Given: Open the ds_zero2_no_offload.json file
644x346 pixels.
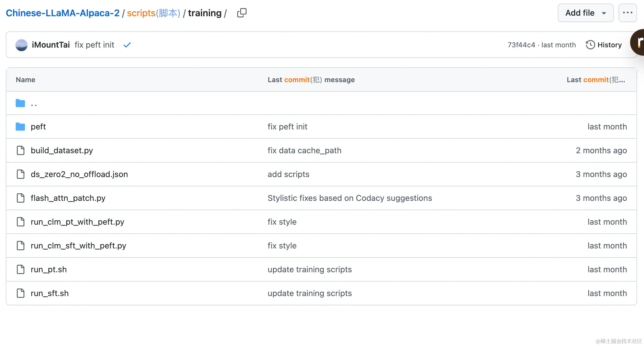Looking at the screenshot, I should tap(79, 174).
